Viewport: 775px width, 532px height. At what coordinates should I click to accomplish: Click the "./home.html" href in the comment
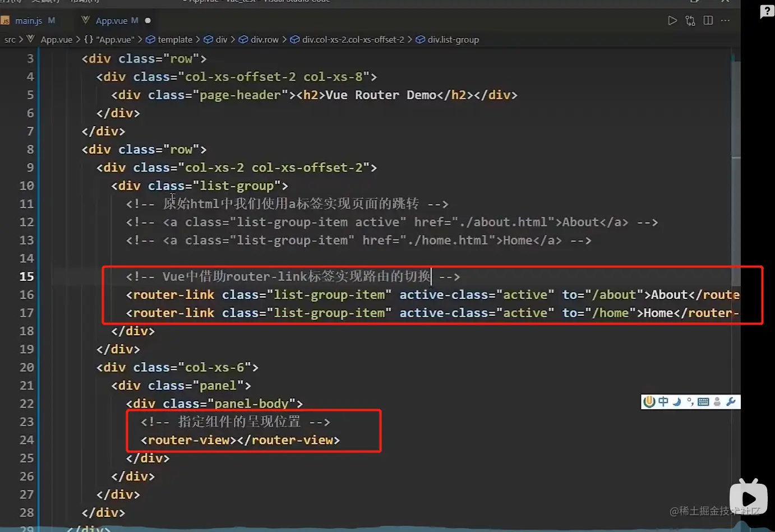pos(448,240)
